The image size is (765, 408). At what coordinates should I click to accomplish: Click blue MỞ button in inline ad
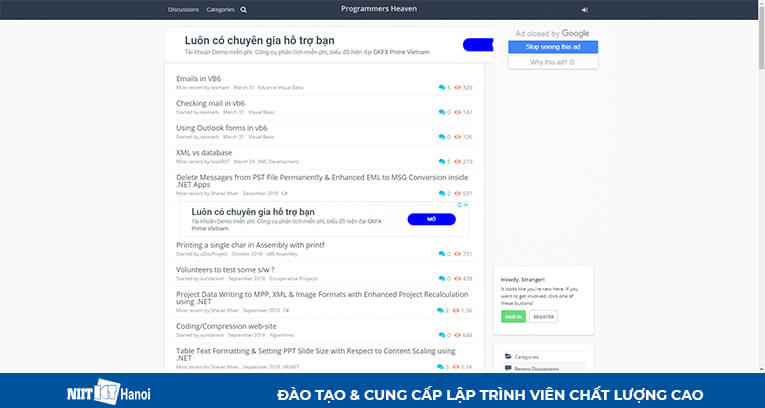[432, 220]
